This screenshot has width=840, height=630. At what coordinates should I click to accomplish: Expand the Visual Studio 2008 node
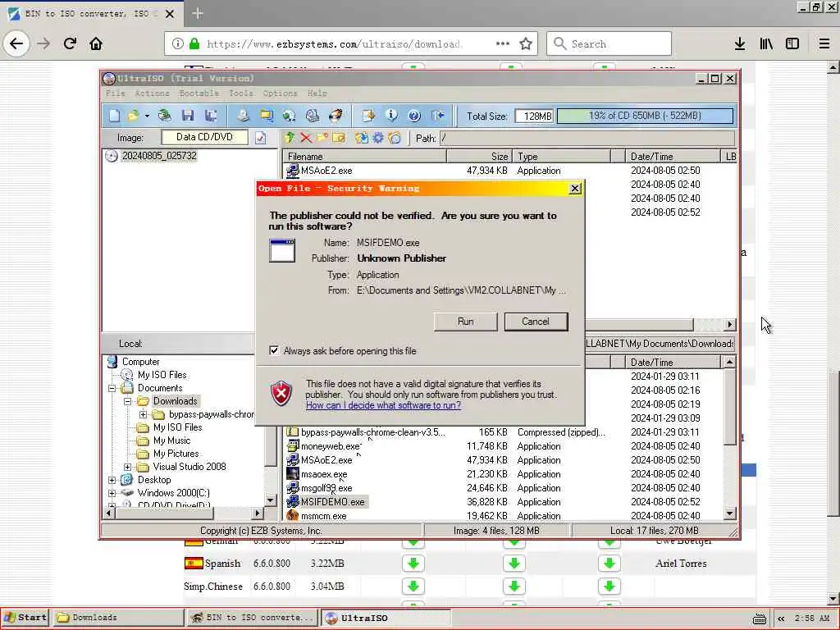pos(127,467)
